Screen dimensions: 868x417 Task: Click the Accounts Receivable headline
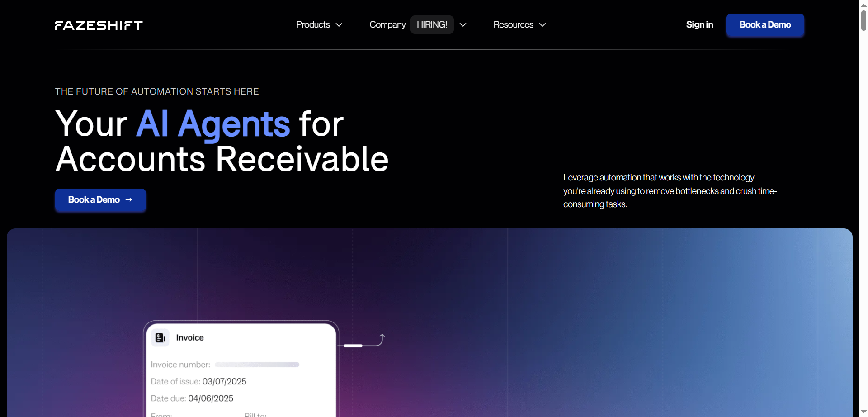(222, 159)
